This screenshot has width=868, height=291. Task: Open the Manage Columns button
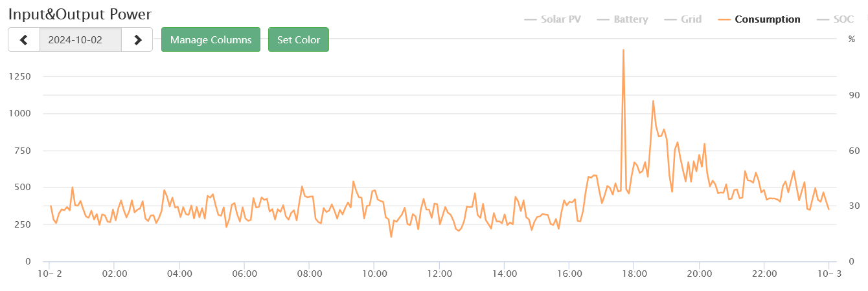click(x=211, y=39)
